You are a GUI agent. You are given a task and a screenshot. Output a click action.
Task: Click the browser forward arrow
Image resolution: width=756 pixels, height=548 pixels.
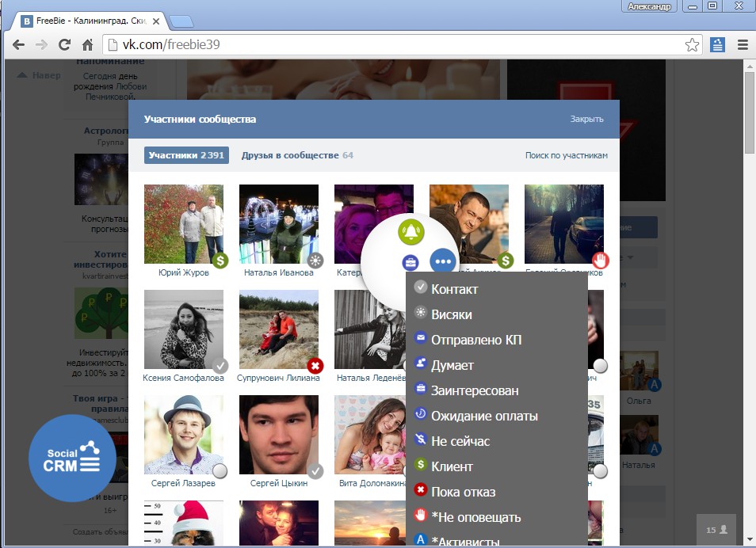41,45
